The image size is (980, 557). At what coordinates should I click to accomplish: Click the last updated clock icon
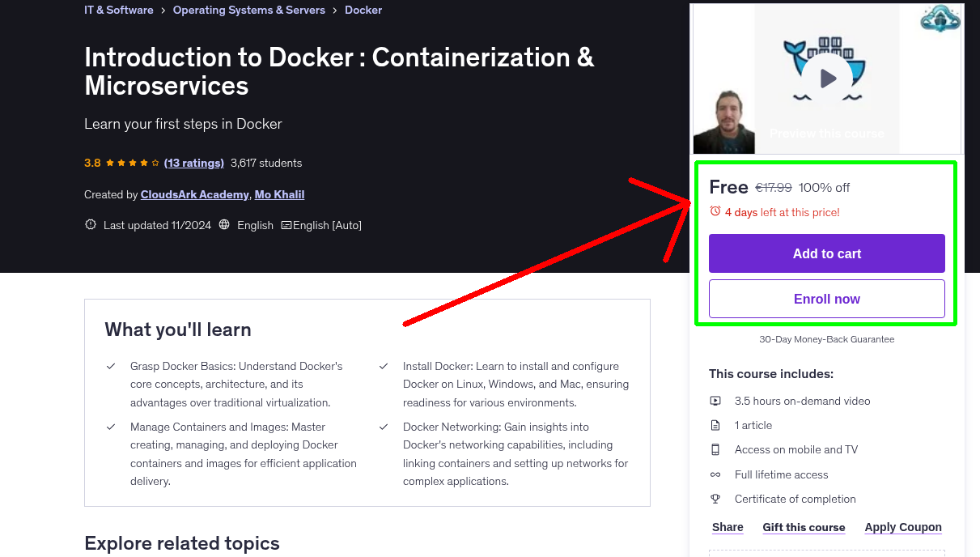tap(90, 224)
